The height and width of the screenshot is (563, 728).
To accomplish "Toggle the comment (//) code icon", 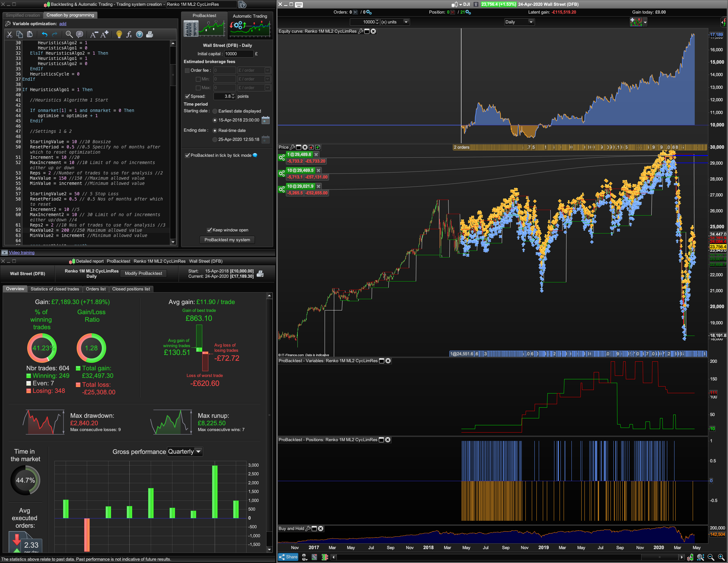I will tap(79, 34).
